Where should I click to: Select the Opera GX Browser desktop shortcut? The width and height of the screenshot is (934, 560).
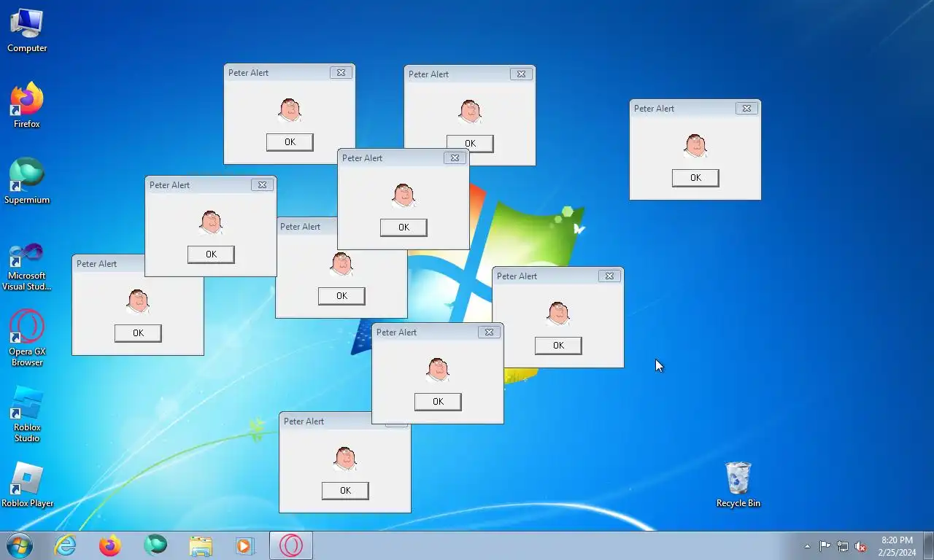[27, 338]
